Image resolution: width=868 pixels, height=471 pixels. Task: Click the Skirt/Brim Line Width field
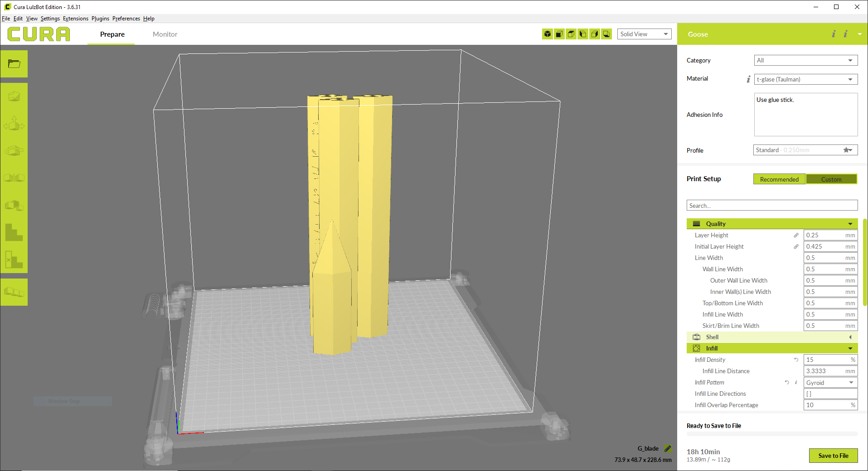tap(830, 326)
